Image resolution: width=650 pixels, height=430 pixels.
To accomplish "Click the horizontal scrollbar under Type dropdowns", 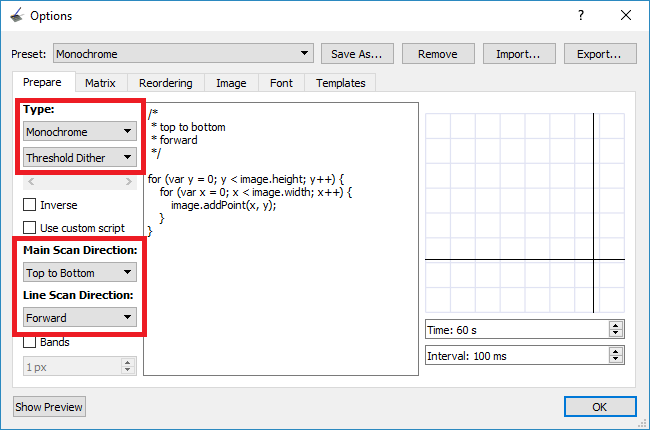I will pos(80,182).
